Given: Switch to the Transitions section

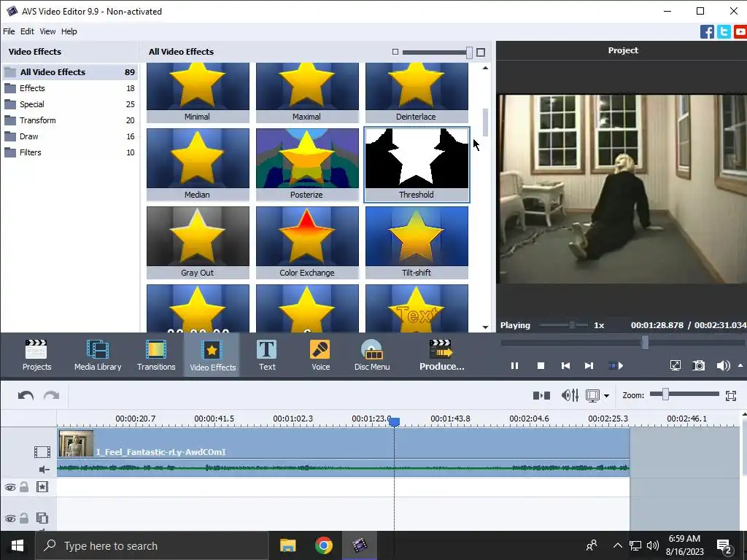Looking at the screenshot, I should (x=156, y=355).
